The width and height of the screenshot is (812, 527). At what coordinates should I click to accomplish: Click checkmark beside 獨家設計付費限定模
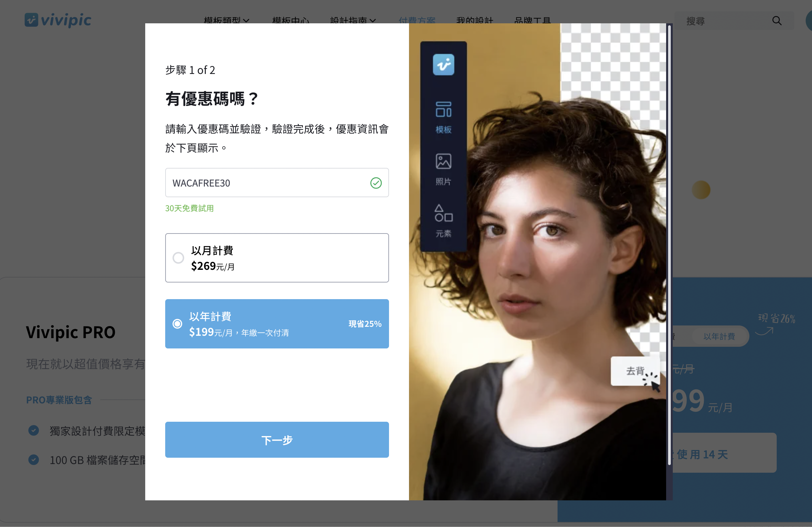pos(34,430)
